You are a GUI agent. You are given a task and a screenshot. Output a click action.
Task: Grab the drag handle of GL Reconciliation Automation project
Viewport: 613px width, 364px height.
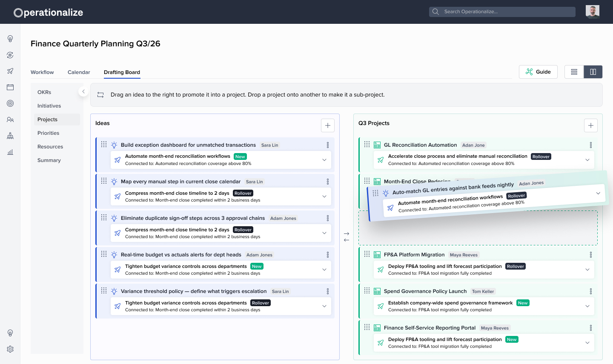[x=367, y=144]
